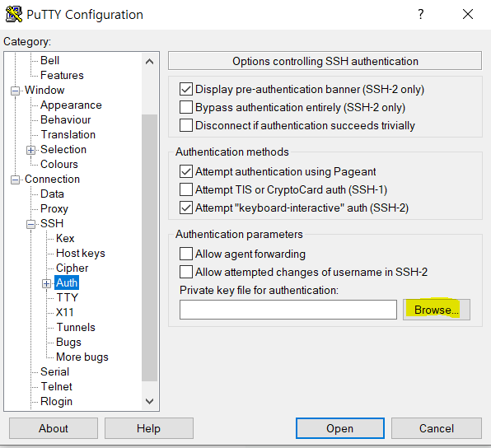
Task: Select Window category
Action: tap(44, 90)
